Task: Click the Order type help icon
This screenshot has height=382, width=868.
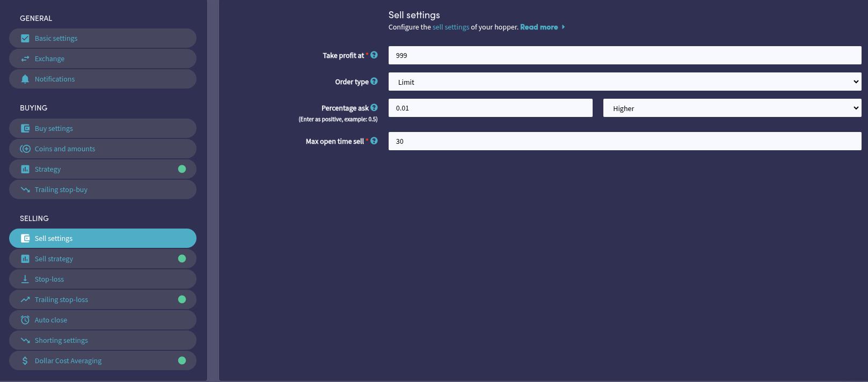Action: click(x=374, y=82)
